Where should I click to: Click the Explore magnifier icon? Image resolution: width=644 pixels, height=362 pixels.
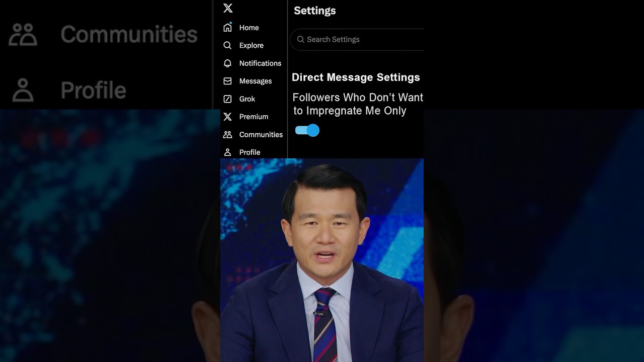227,45
